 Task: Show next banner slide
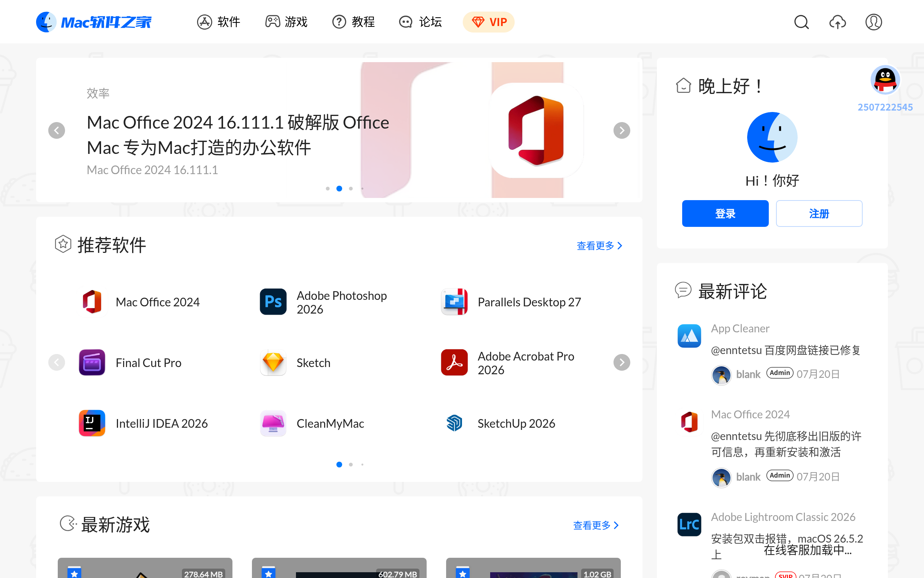pyautogui.click(x=622, y=130)
